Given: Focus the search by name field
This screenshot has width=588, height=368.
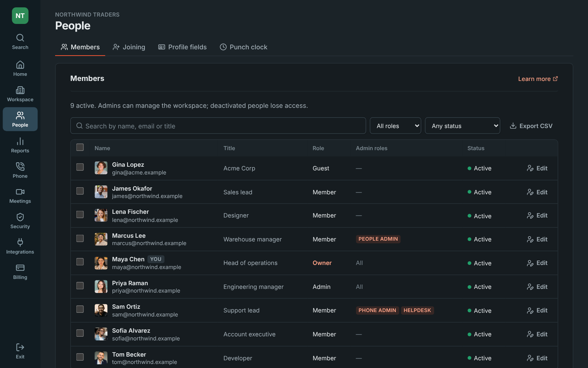Looking at the screenshot, I should coord(218,126).
